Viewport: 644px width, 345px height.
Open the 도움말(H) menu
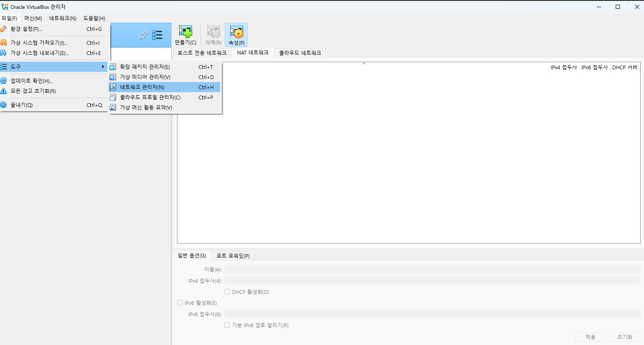point(94,18)
